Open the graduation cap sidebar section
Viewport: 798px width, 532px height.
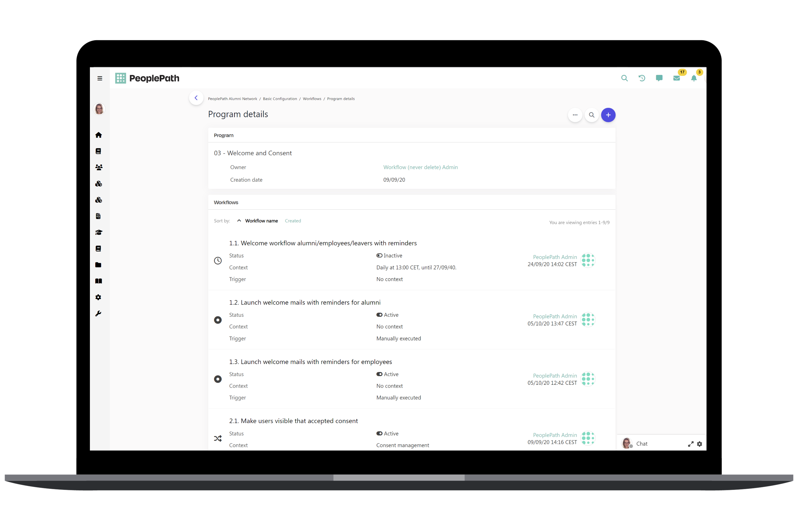98,233
